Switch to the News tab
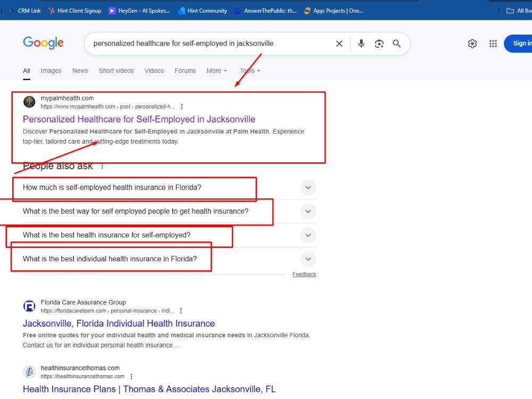 (x=80, y=71)
